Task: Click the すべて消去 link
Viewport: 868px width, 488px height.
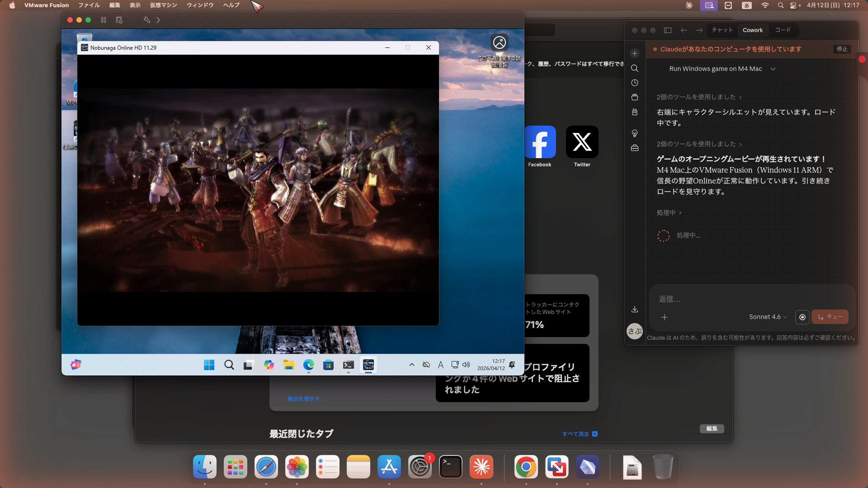Action: click(x=576, y=434)
